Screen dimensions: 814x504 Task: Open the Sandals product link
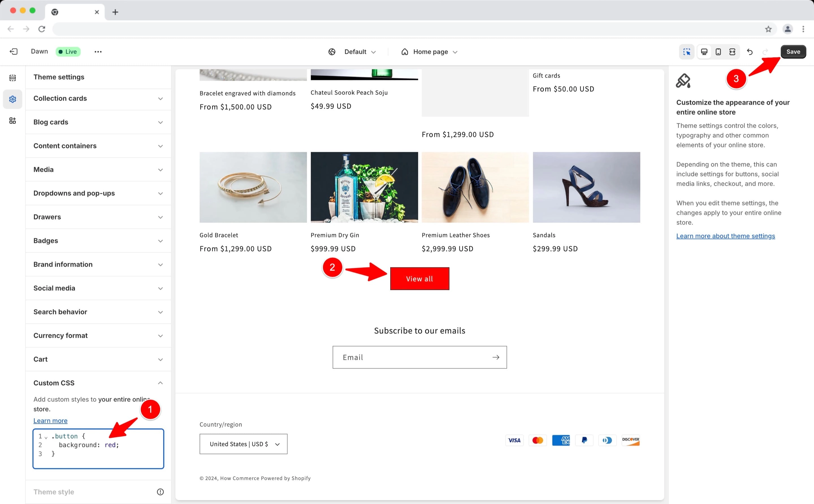[544, 235]
